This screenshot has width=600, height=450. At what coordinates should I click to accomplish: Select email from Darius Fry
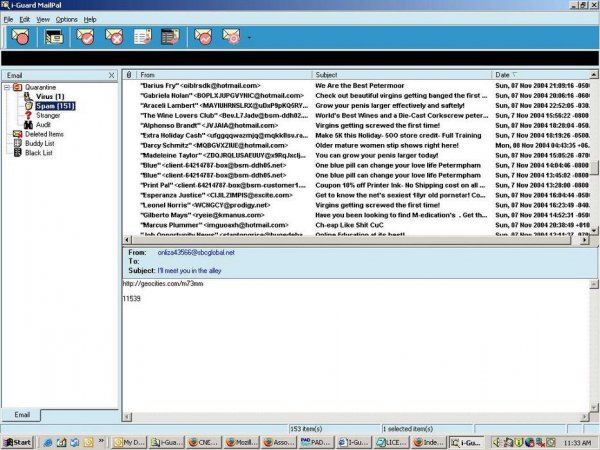point(357,86)
